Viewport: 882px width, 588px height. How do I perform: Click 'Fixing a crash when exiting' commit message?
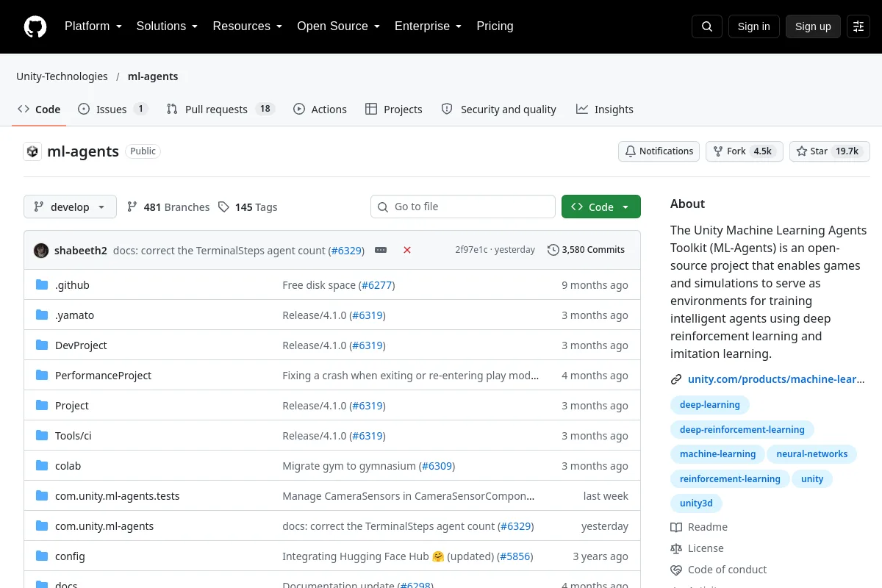coord(411,376)
